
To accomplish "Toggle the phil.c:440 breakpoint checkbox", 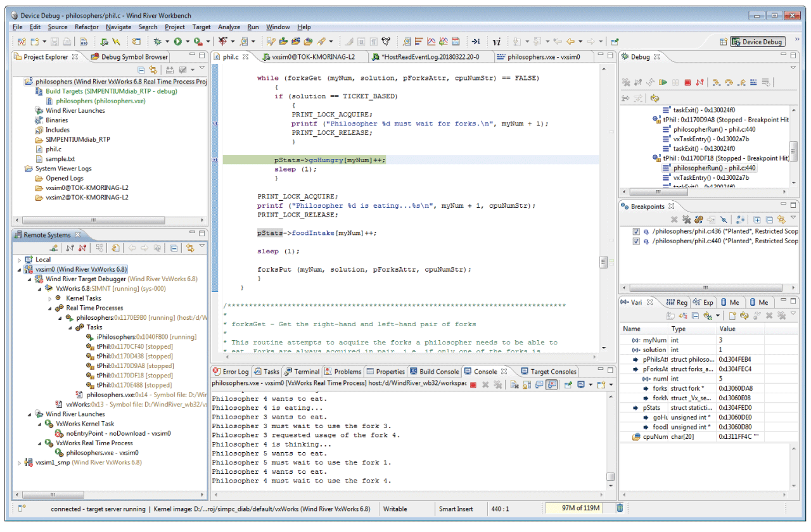I will click(x=636, y=241).
